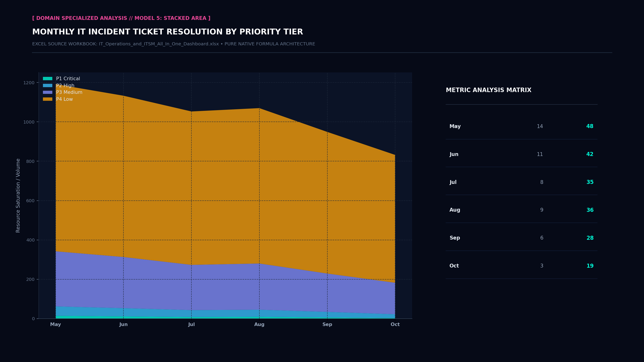
Task: Select the Jul row label in matrix
Action: click(453, 182)
